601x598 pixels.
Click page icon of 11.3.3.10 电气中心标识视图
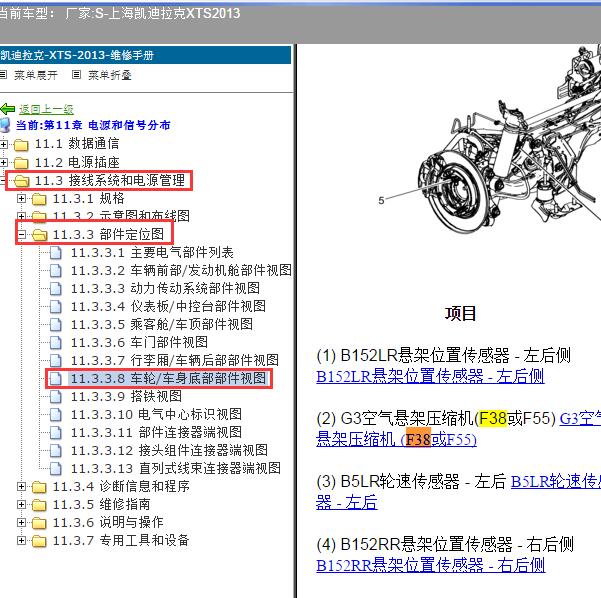click(x=56, y=415)
